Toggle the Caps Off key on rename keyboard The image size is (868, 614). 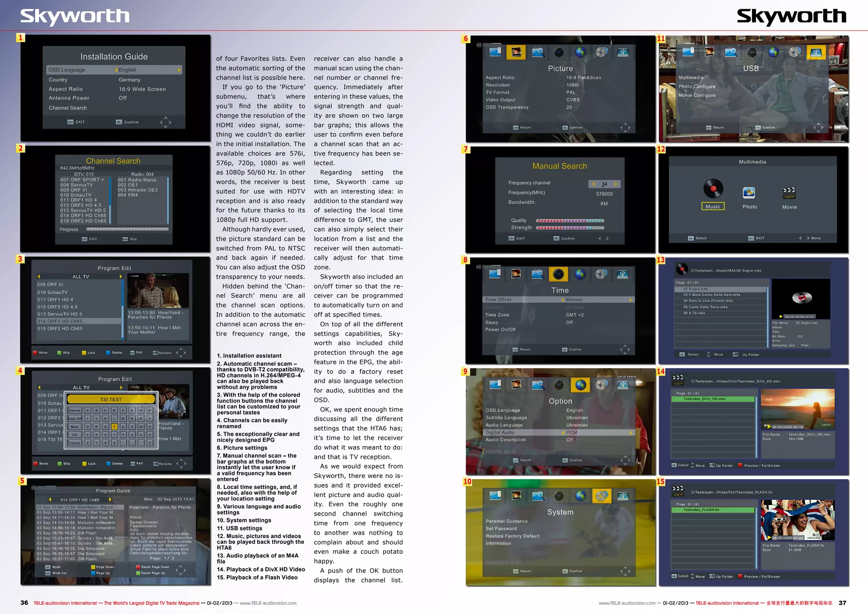75,419
